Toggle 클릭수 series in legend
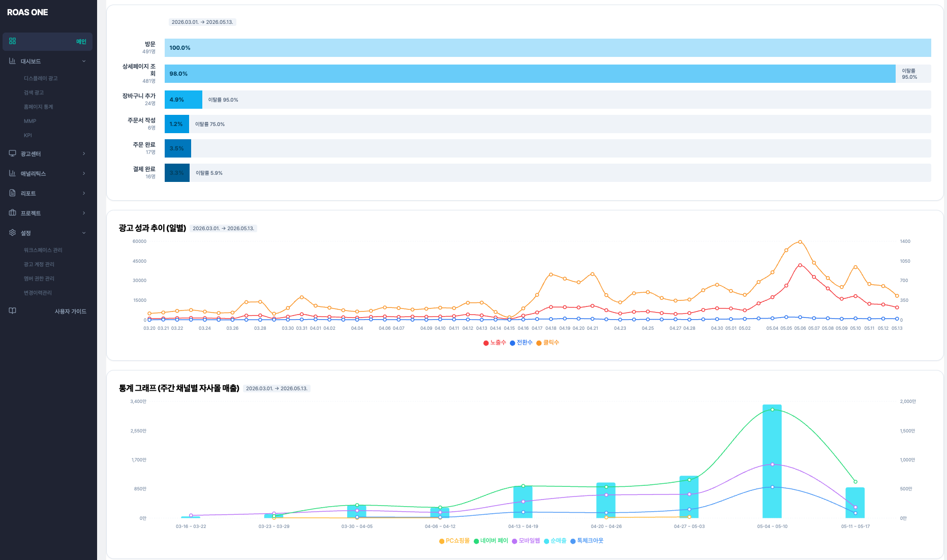Image resolution: width=947 pixels, height=560 pixels. 547,343
